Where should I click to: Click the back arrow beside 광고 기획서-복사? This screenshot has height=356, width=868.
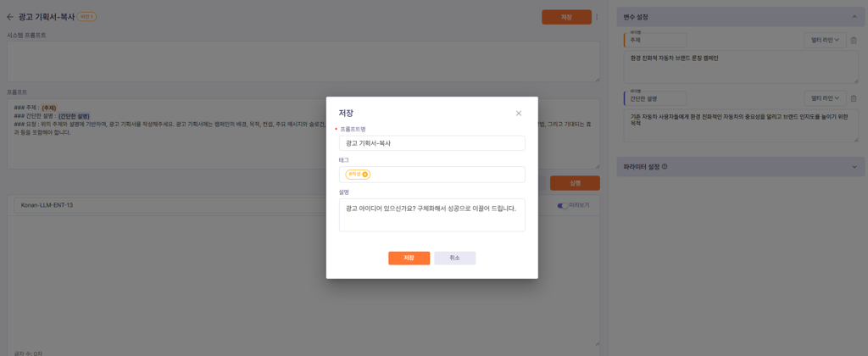pyautogui.click(x=10, y=17)
